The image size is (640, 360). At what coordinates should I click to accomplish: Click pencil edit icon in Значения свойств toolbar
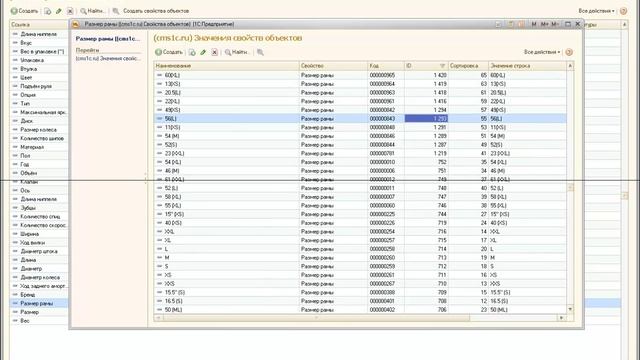(x=203, y=52)
